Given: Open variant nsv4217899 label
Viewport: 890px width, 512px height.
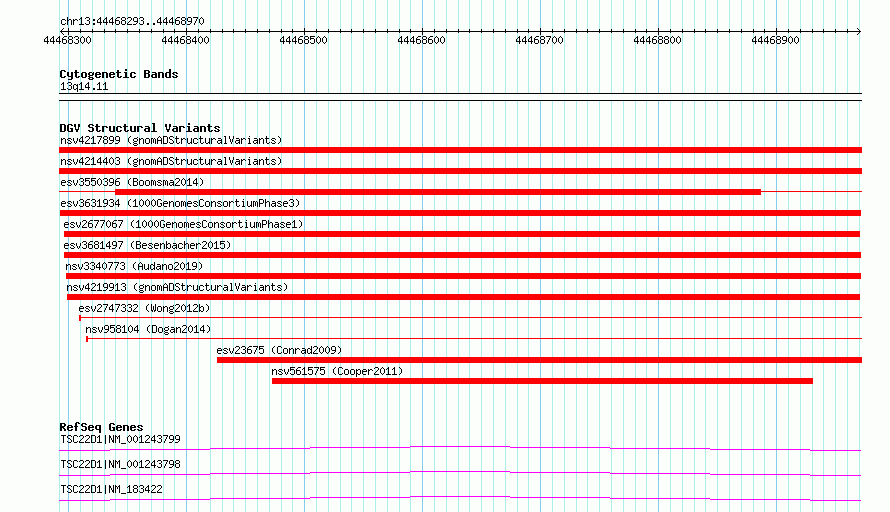Looking at the screenshot, I should pyautogui.click(x=171, y=140).
